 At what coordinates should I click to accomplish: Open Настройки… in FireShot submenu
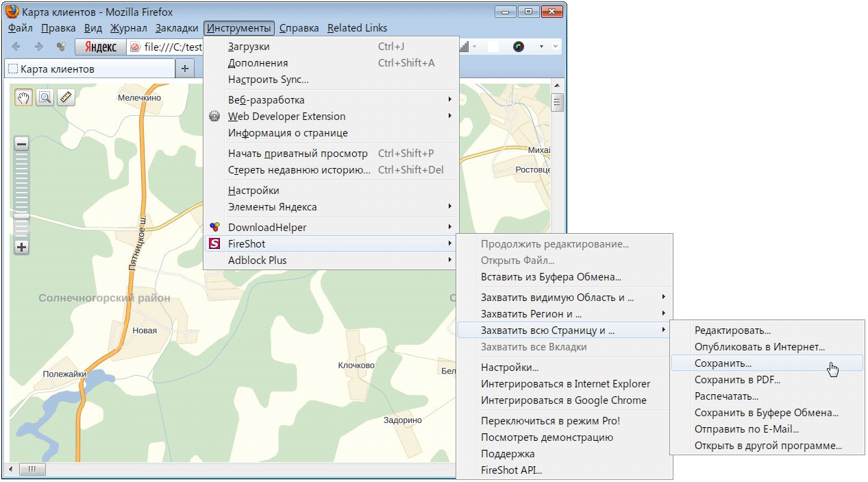tap(565, 367)
